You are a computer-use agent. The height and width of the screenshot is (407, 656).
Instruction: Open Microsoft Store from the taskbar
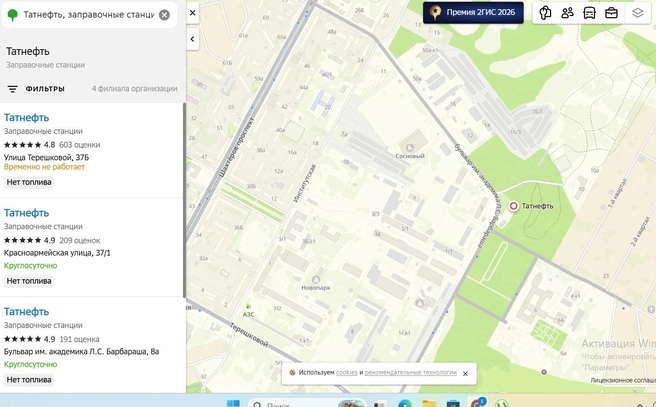453,403
